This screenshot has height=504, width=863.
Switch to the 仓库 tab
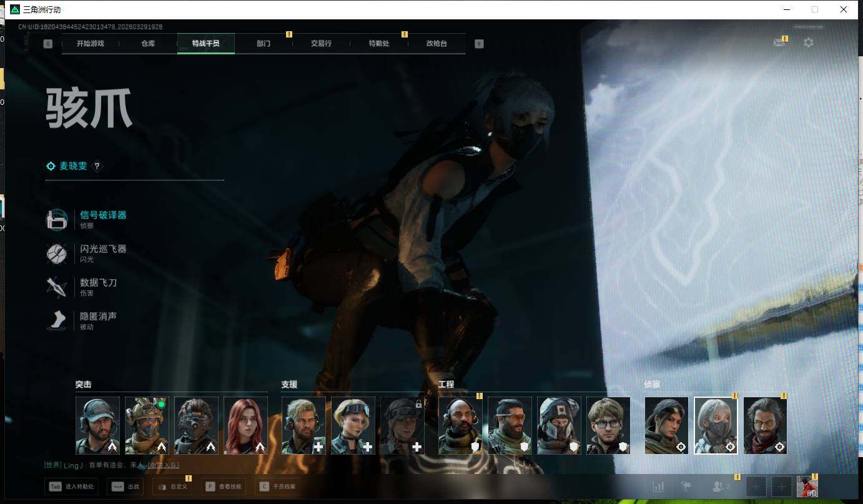148,44
